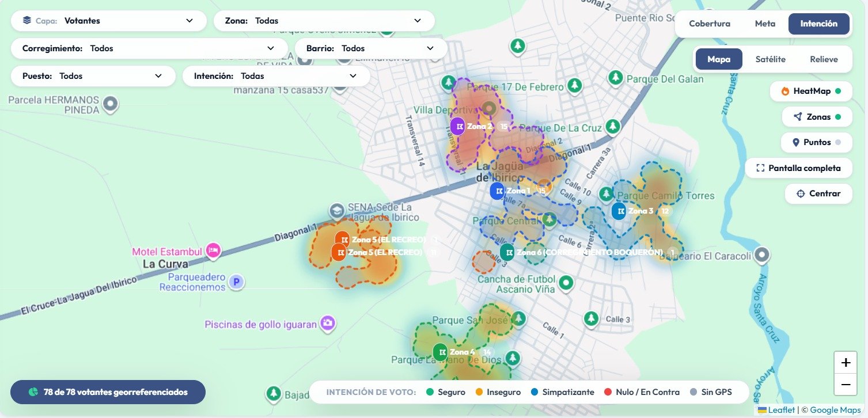The image size is (868, 418).
Task: Click the Centrar button
Action: click(818, 193)
